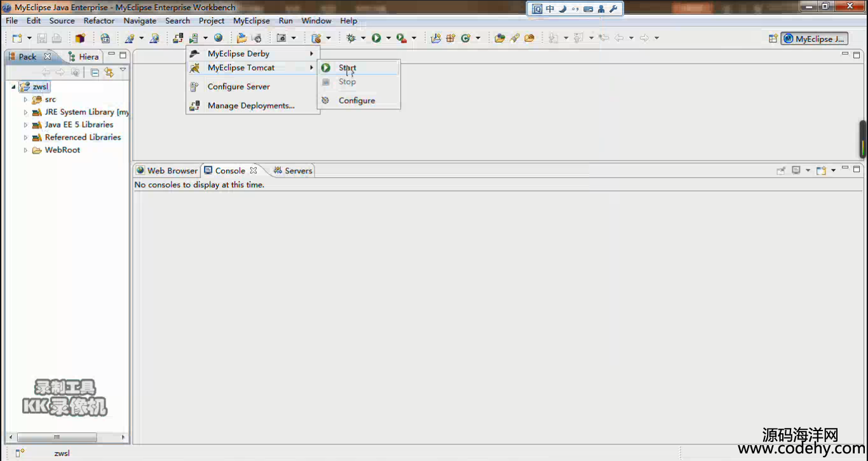Click Start in the Tomcat submenu
Image resolution: width=868 pixels, height=461 pixels.
point(358,67)
